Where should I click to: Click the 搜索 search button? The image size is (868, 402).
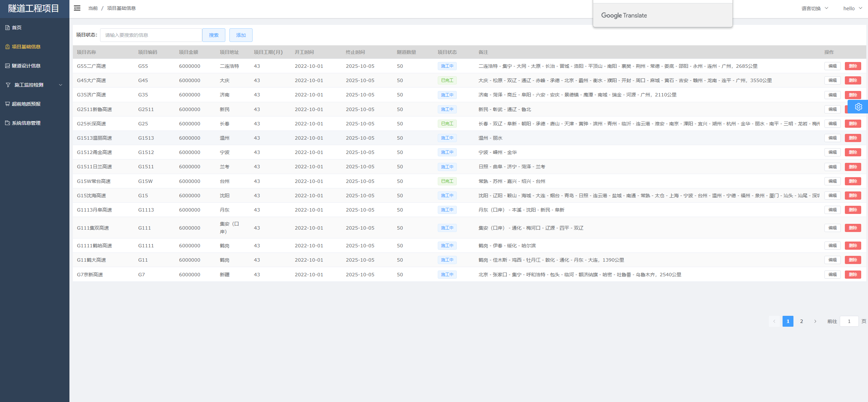point(214,35)
